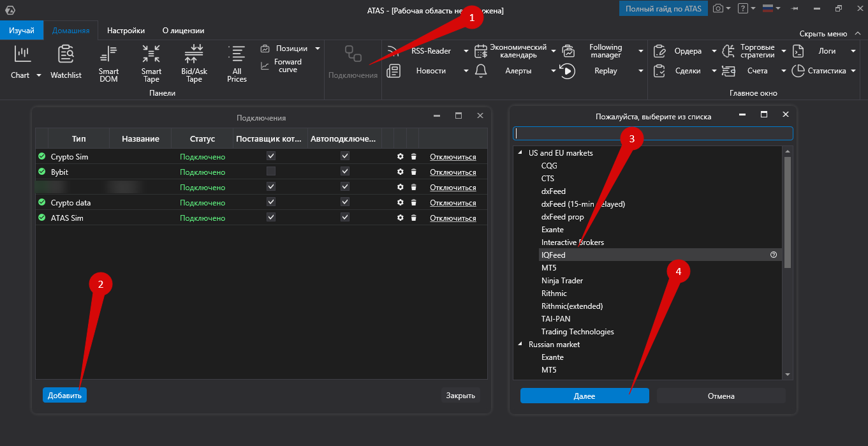Click the screenshot camera icon in title bar
This screenshot has width=868, height=446.
click(718, 8)
